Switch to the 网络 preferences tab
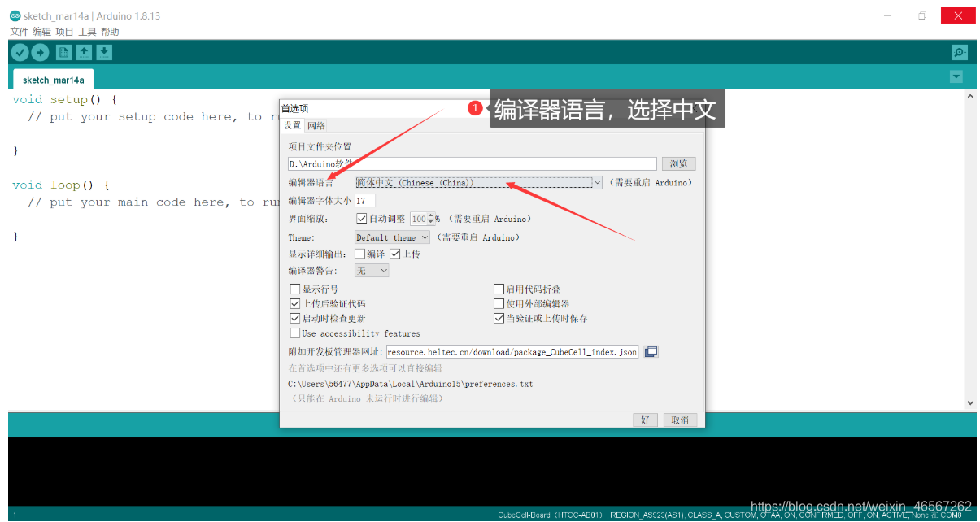The height and width of the screenshot is (522, 980). [x=316, y=125]
